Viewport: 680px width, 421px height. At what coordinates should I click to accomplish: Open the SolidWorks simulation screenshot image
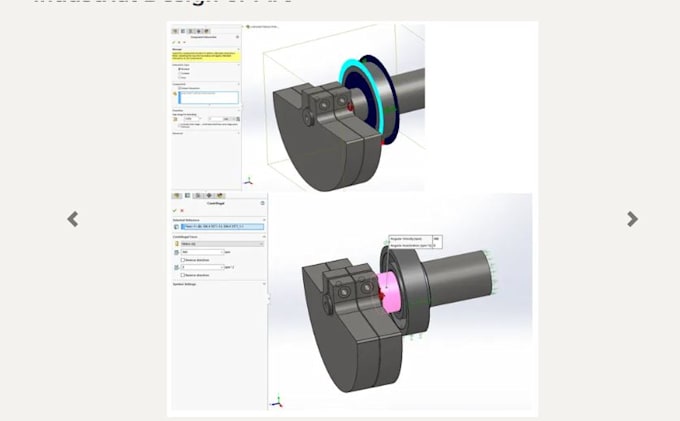click(352, 219)
